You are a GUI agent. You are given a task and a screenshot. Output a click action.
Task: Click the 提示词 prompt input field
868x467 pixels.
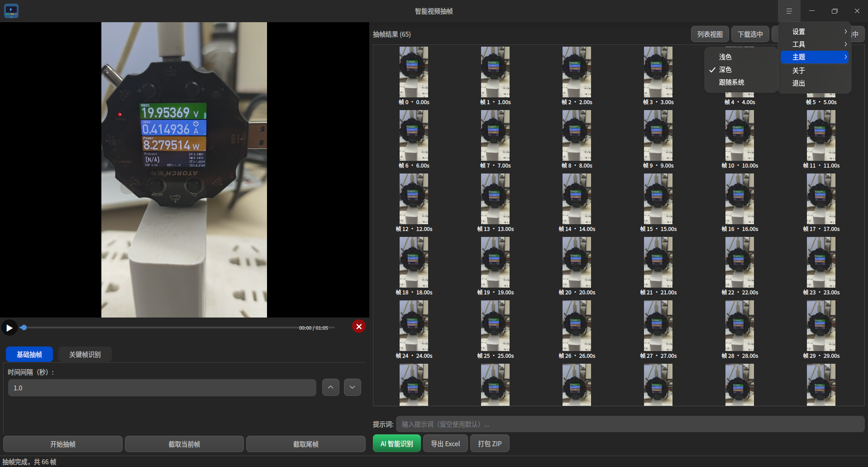(630, 424)
